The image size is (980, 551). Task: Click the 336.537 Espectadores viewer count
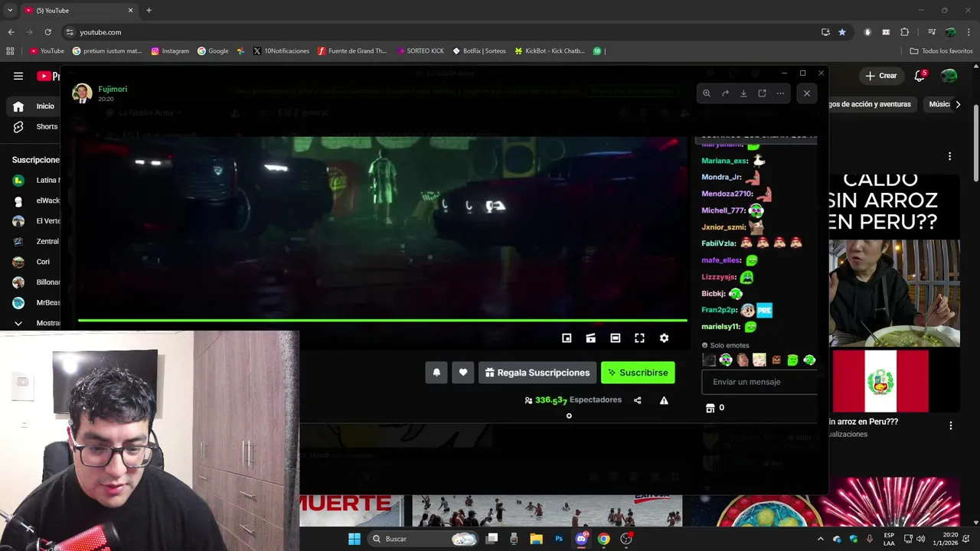click(573, 400)
